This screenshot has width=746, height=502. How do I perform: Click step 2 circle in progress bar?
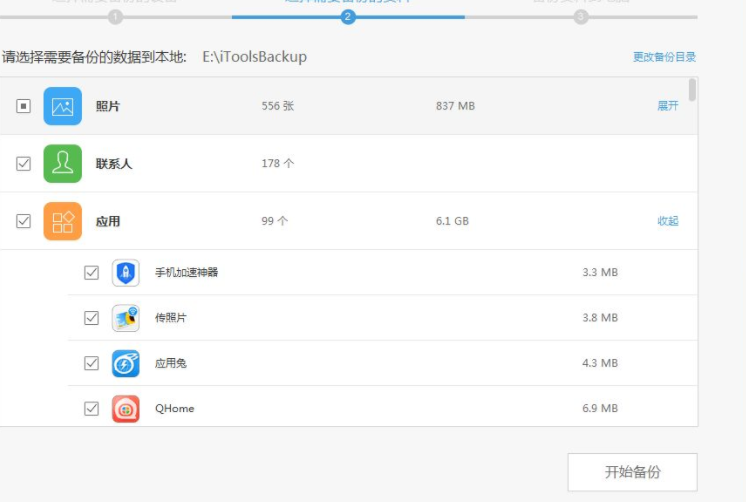348,17
